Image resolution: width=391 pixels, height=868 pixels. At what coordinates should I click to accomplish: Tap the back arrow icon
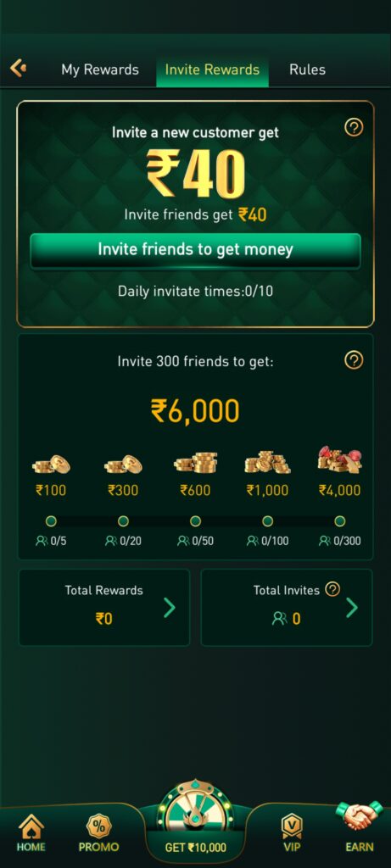[x=19, y=69]
